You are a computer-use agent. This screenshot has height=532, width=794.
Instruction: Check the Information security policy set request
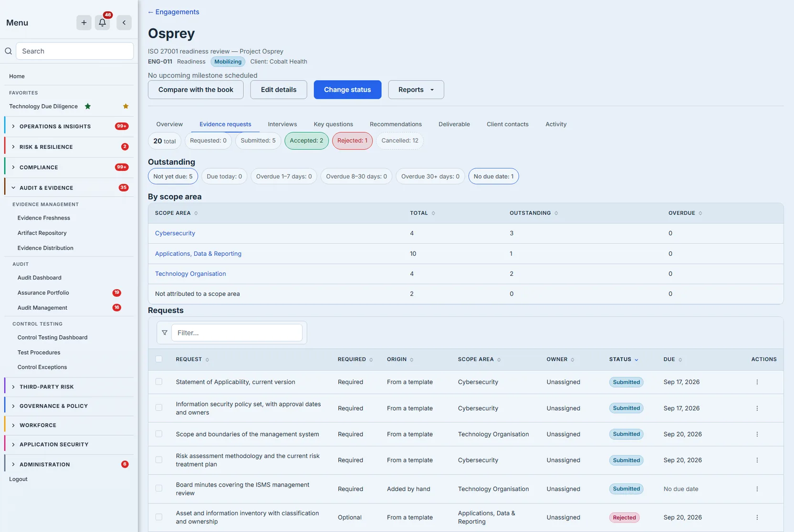coord(159,408)
